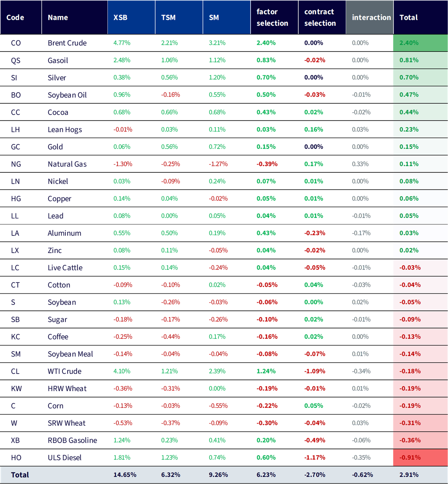The image size is (448, 484).
Task: Click Lead's TSM value 0.00%
Action: point(169,216)
